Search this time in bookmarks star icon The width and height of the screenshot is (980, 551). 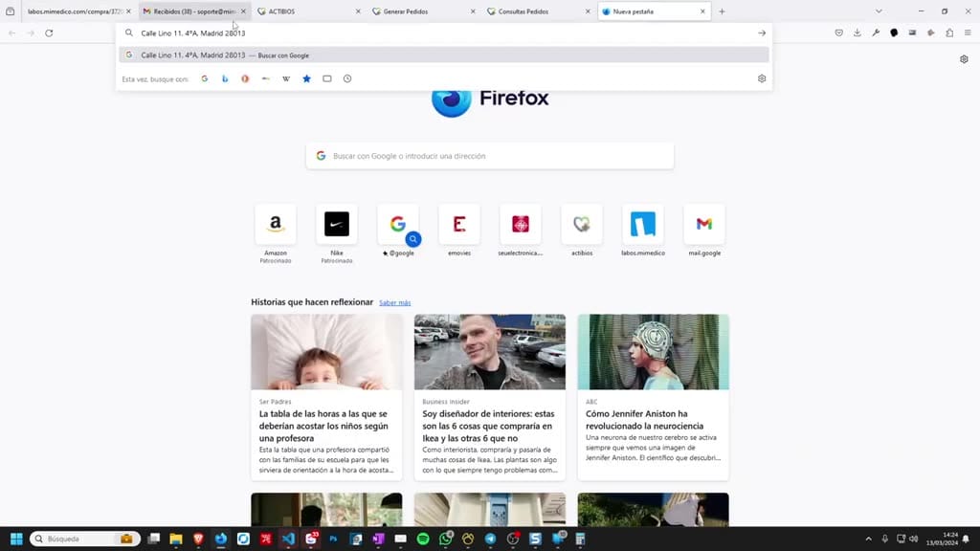click(x=307, y=78)
